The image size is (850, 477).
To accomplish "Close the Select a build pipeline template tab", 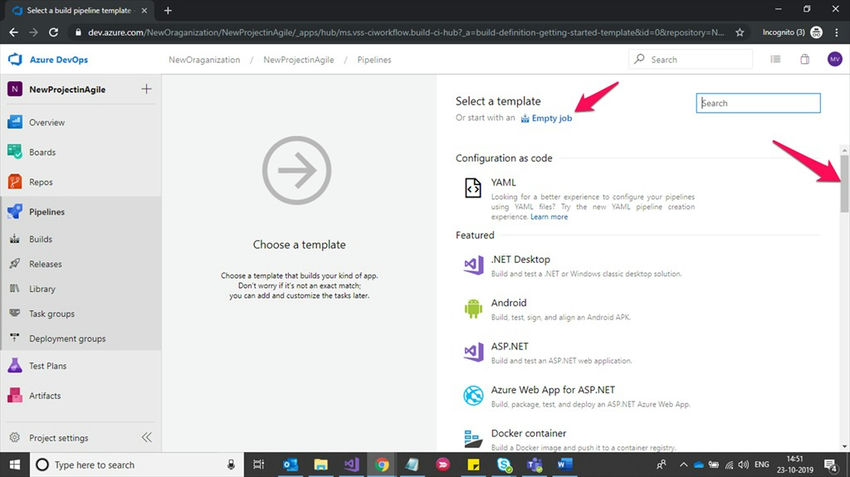I will tap(144, 10).
